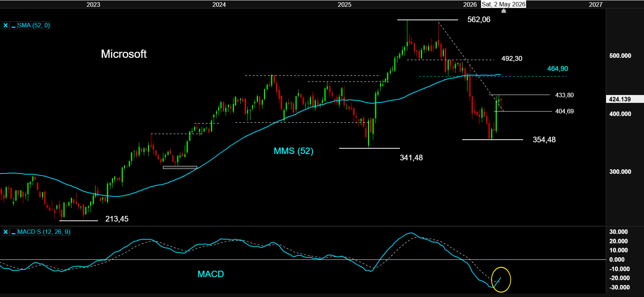This screenshot has width=644, height=297.
Task: Click the gray cursor marker below the date label
Action: pos(504,11)
